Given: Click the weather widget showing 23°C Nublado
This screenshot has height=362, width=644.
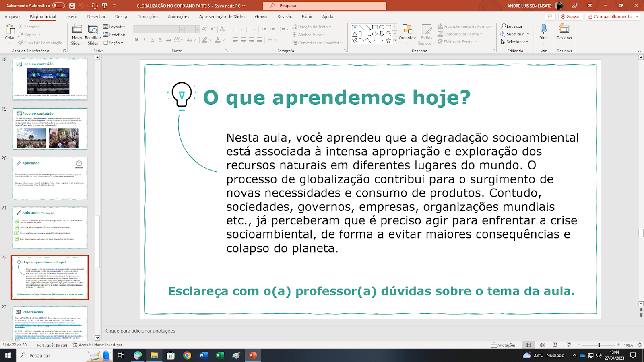Looking at the screenshot, I should click(x=543, y=355).
